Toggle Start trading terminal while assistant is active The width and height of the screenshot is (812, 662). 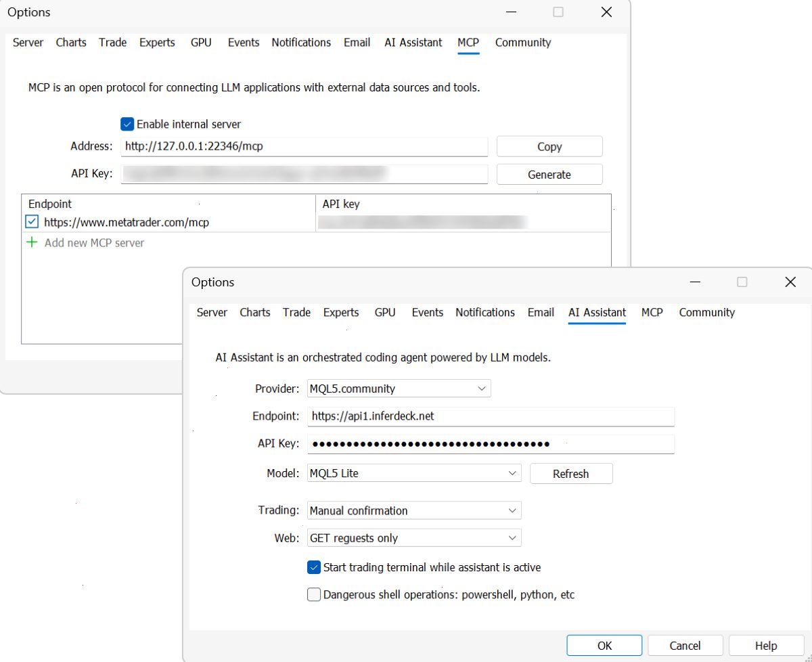coord(314,567)
